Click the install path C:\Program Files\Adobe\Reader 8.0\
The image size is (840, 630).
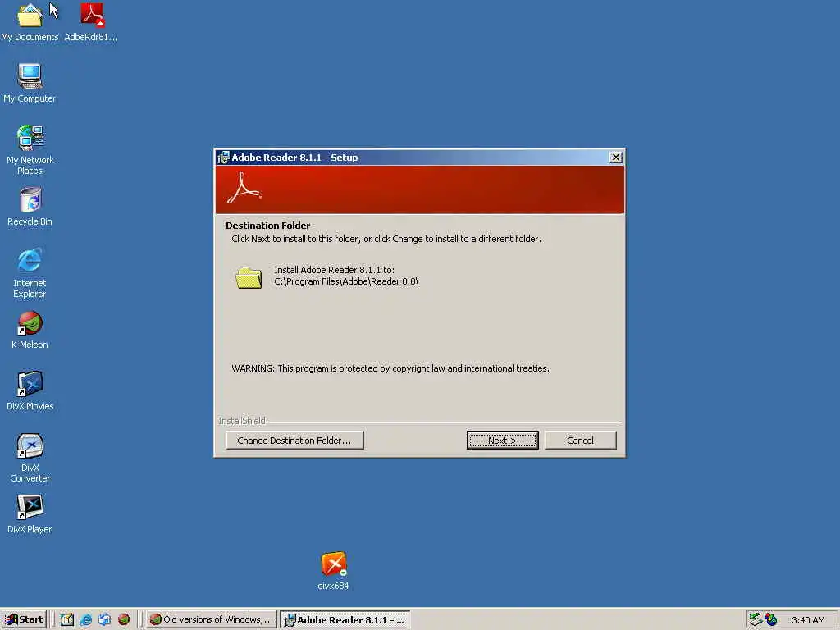346,282
